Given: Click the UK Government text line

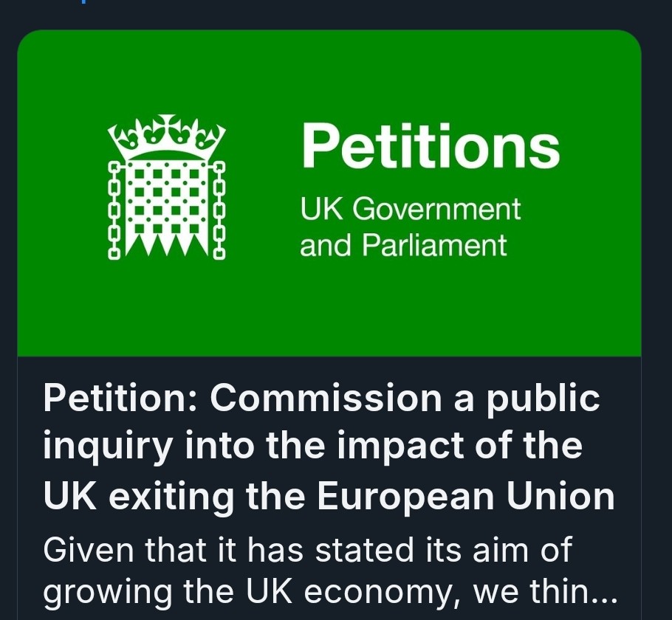Looking at the screenshot, I should (410, 209).
